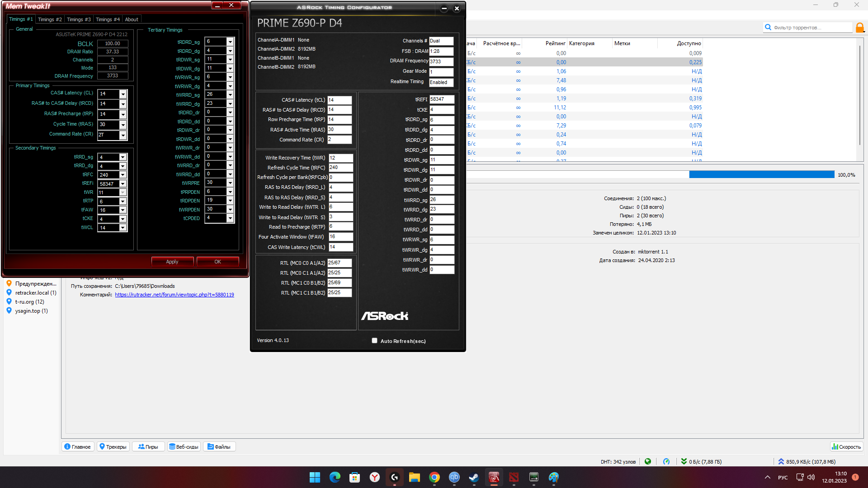Switch to Timings #2 tab
Image resolution: width=868 pixels, height=488 pixels.
(x=50, y=19)
